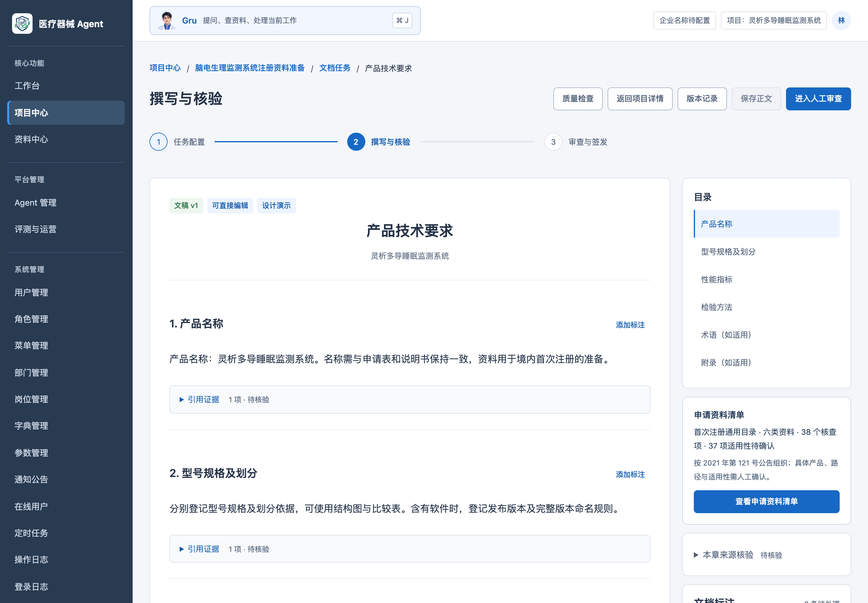Expand 引用证据 under 型号规格及划分 section
Image resolution: width=868 pixels, height=603 pixels.
pyautogui.click(x=410, y=549)
